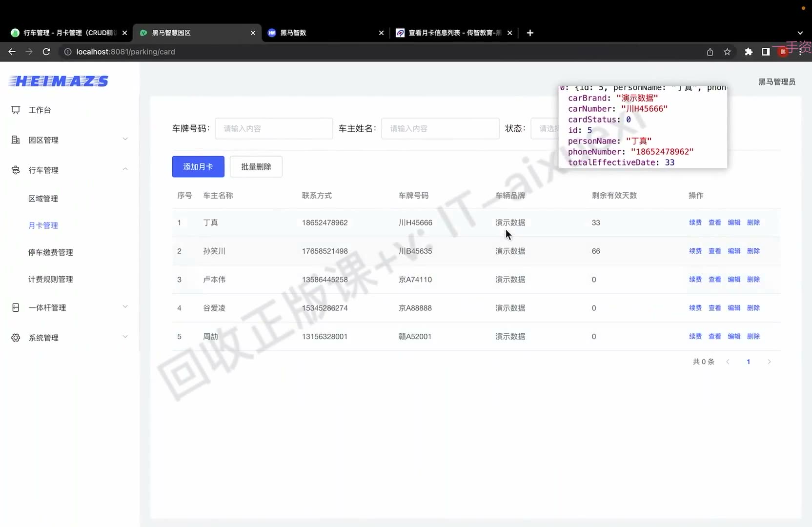Image resolution: width=812 pixels, height=527 pixels.
Task: Focus the 车牌号码 input field
Action: [x=274, y=128]
